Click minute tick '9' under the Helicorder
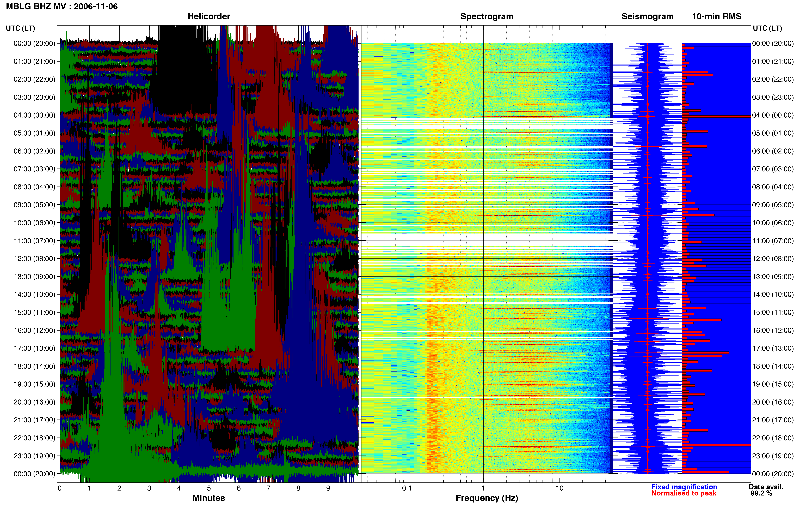The image size is (812, 508). pyautogui.click(x=328, y=488)
